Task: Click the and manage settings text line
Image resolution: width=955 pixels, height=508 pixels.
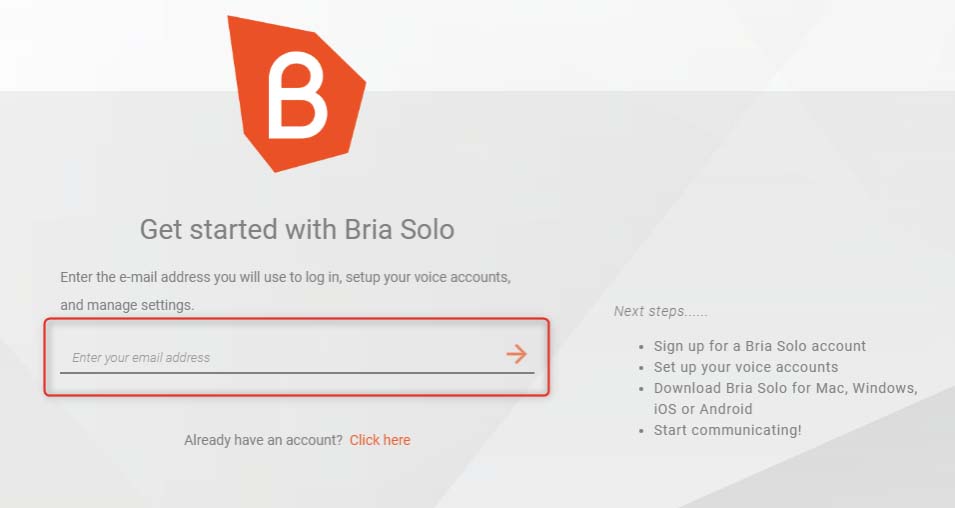Action: pyautogui.click(x=127, y=305)
